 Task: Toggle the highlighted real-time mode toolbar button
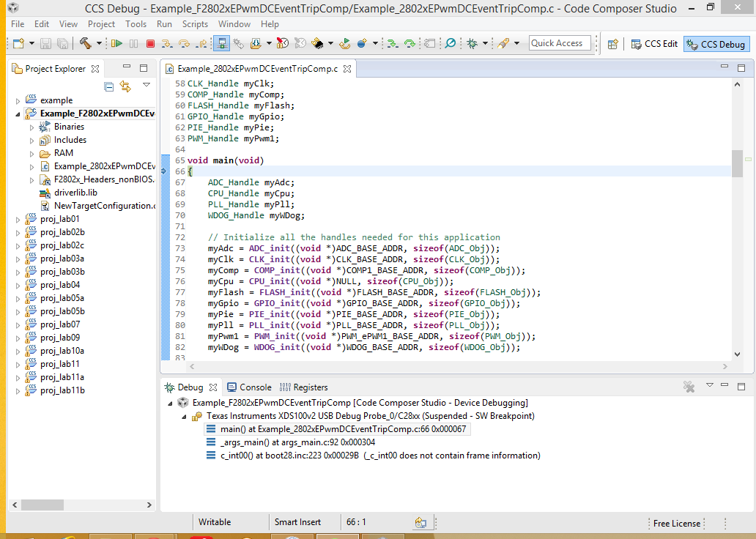point(220,44)
